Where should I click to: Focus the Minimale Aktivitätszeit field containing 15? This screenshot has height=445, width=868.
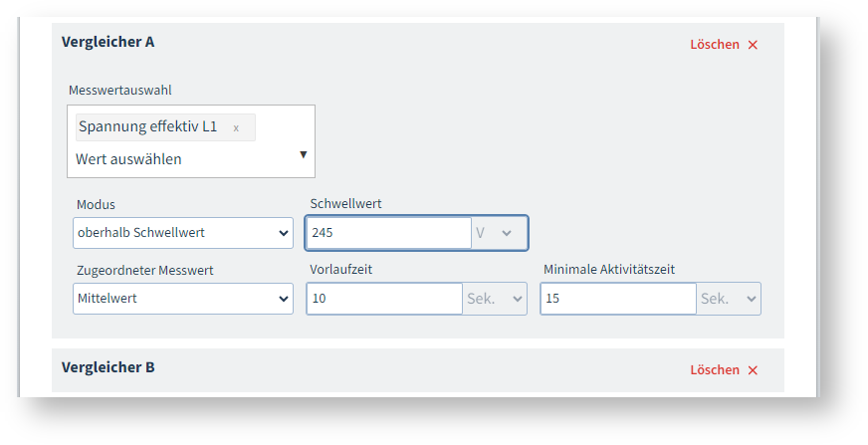(618, 299)
